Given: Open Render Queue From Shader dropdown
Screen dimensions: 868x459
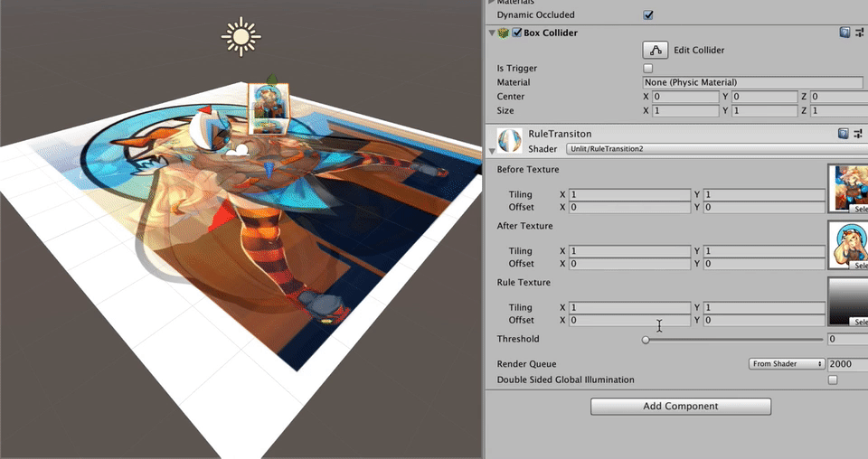Looking at the screenshot, I should point(786,364).
